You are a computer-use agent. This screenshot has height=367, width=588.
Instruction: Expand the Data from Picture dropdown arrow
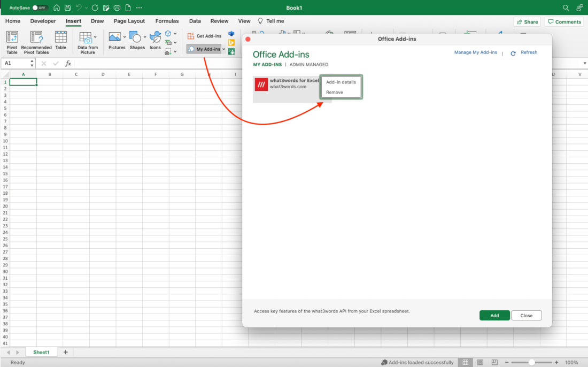tap(95, 37)
